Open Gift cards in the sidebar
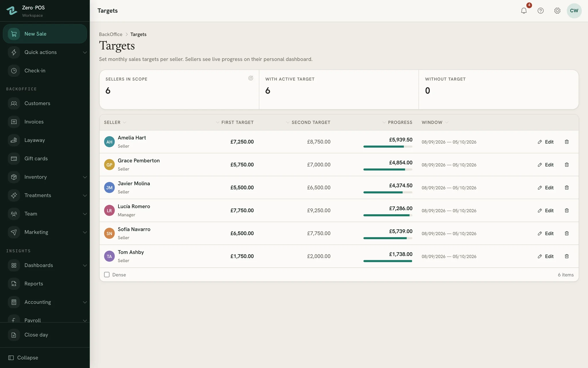 click(45, 159)
